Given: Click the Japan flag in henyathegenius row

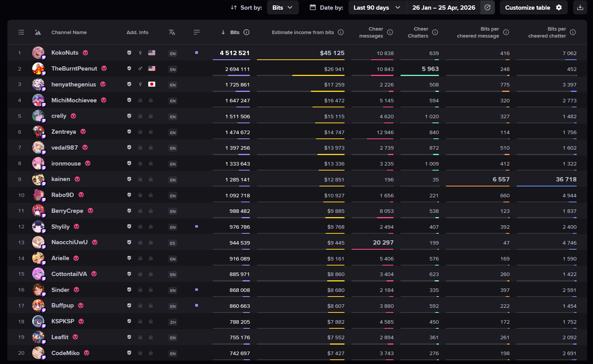Looking at the screenshot, I should pos(152,84).
